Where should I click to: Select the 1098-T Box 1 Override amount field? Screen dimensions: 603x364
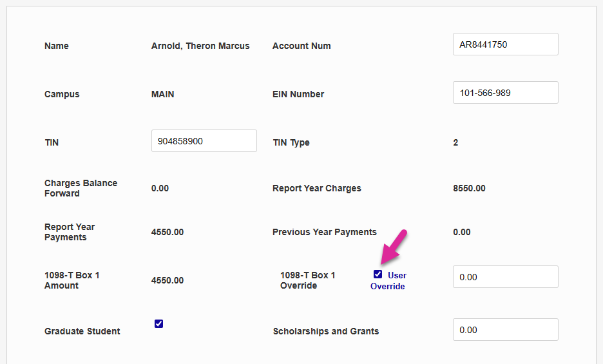point(505,277)
